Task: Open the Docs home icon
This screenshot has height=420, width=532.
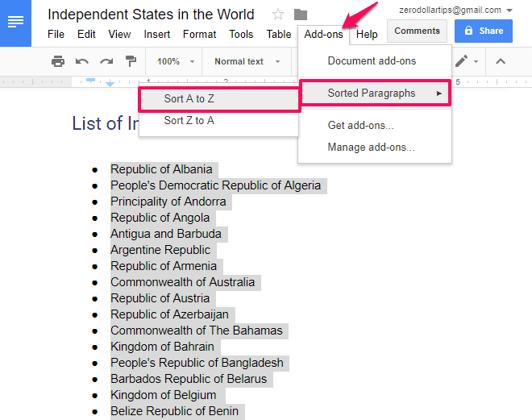Action: click(x=15, y=23)
